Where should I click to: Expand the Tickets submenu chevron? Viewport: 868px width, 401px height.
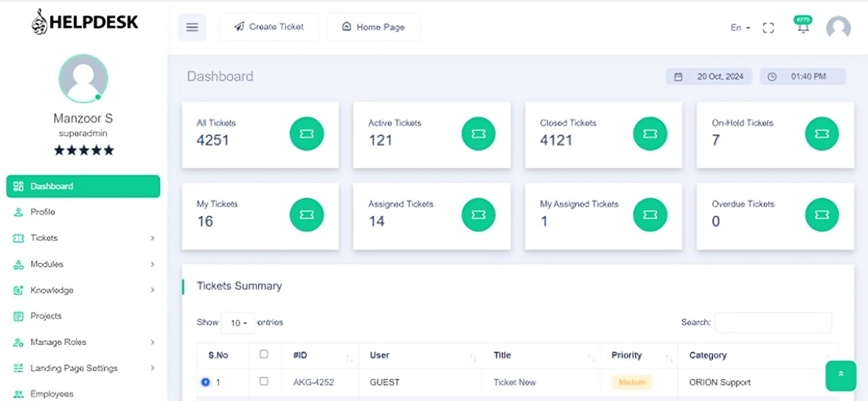152,238
